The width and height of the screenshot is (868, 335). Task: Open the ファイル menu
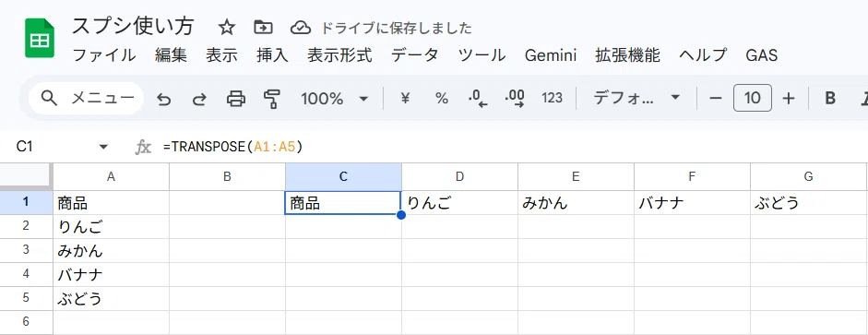[x=104, y=55]
